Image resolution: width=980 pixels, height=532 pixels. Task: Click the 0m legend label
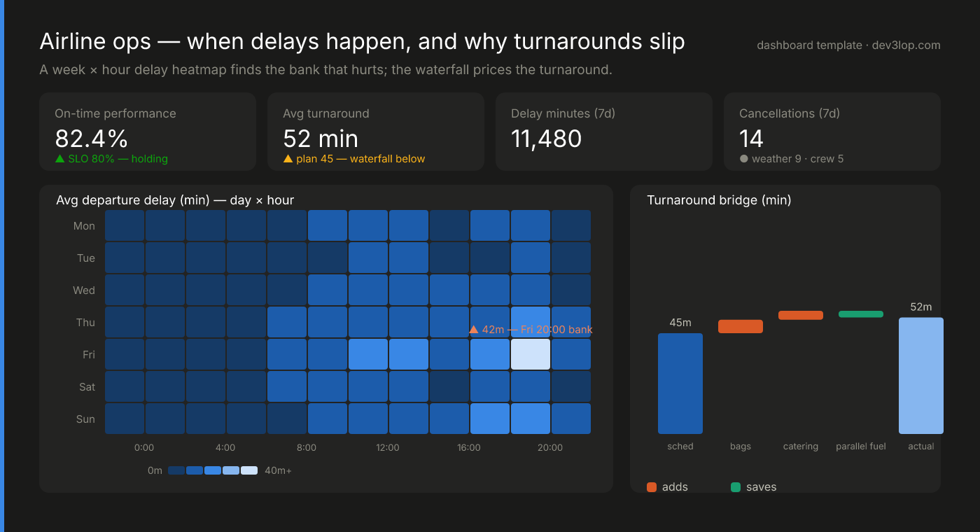[x=155, y=470]
